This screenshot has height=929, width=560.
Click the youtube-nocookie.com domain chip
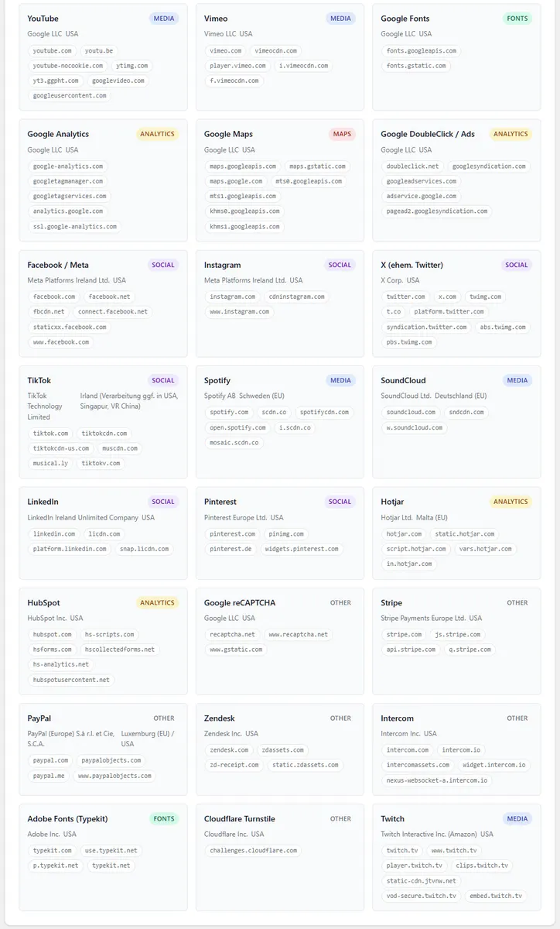68,66
